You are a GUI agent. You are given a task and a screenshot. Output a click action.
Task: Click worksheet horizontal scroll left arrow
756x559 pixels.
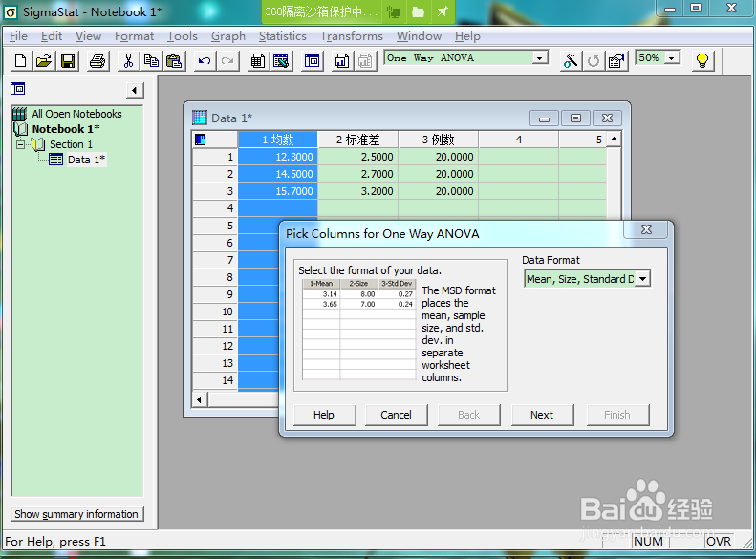tap(200, 399)
